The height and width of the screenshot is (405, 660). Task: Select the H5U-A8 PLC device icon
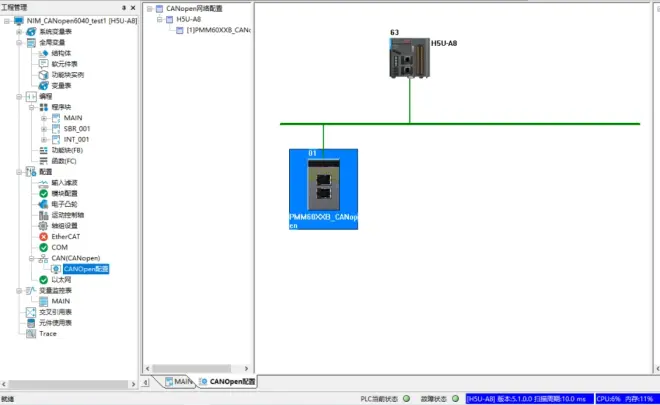[x=409, y=61]
